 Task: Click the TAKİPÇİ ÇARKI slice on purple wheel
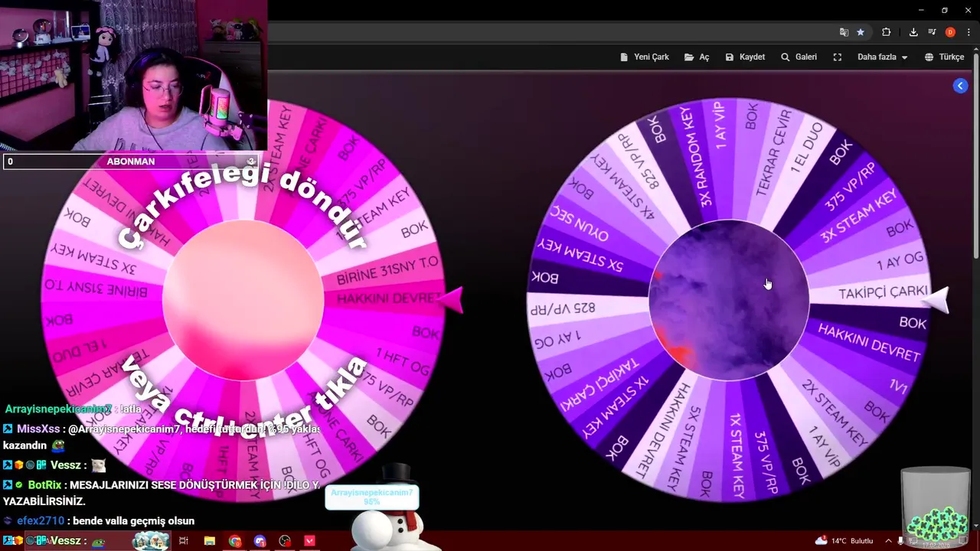[882, 293]
